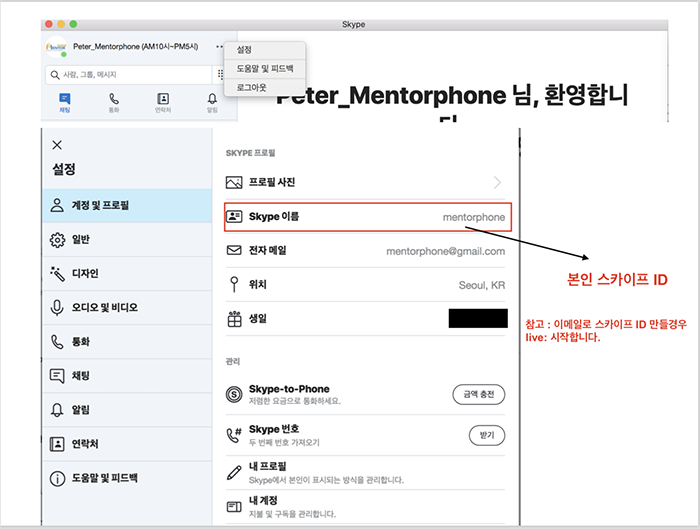
Task: Open the 내 계정 account link
Action: point(365,507)
